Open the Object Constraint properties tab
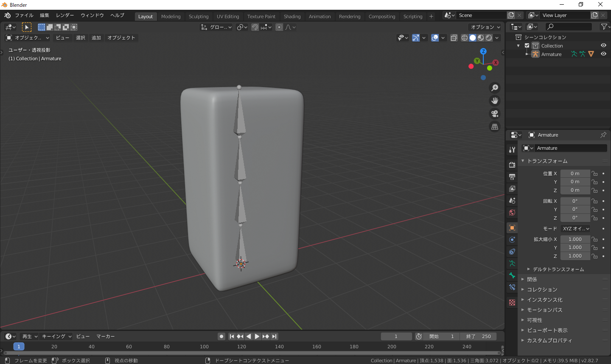The height and width of the screenshot is (364, 611). [x=512, y=252]
